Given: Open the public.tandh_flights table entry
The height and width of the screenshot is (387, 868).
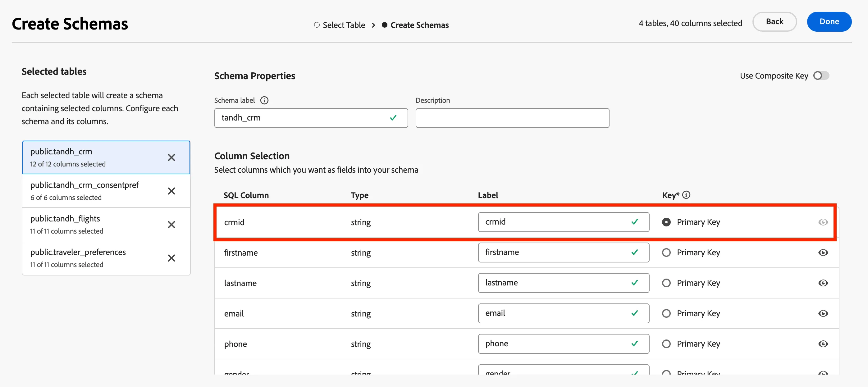Looking at the screenshot, I should tap(106, 224).
